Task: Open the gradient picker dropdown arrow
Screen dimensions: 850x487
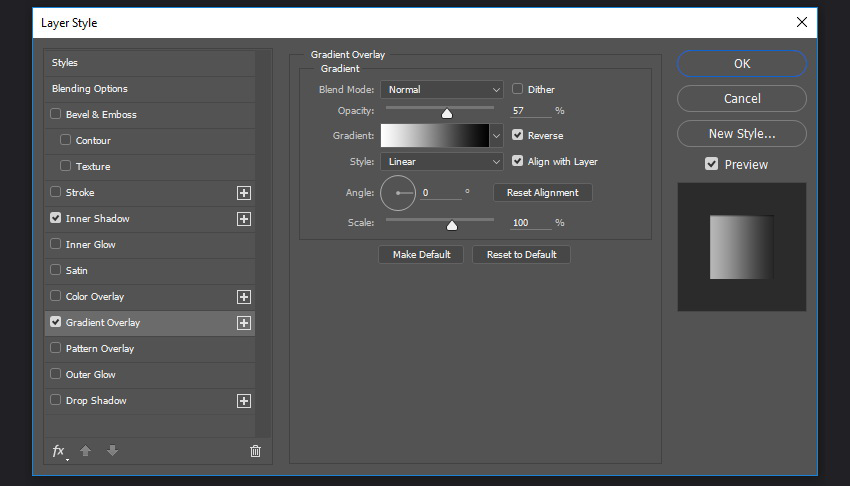Action: (x=496, y=136)
